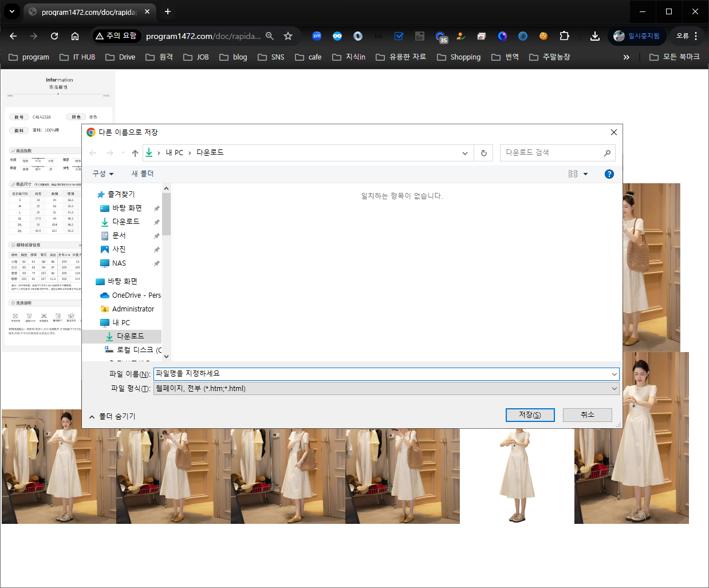Click the up-folder arrow in save dialog
Viewport: 709px width, 588px height.
pos(135,153)
